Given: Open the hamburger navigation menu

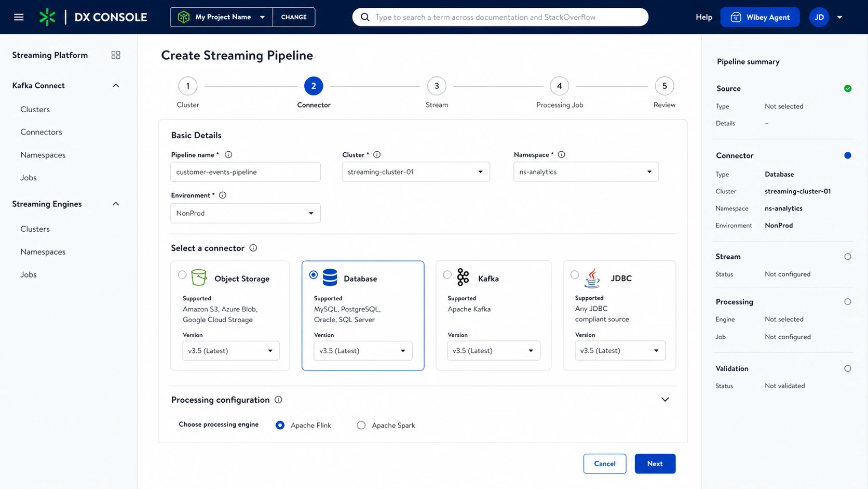Looking at the screenshot, I should pyautogui.click(x=19, y=17).
